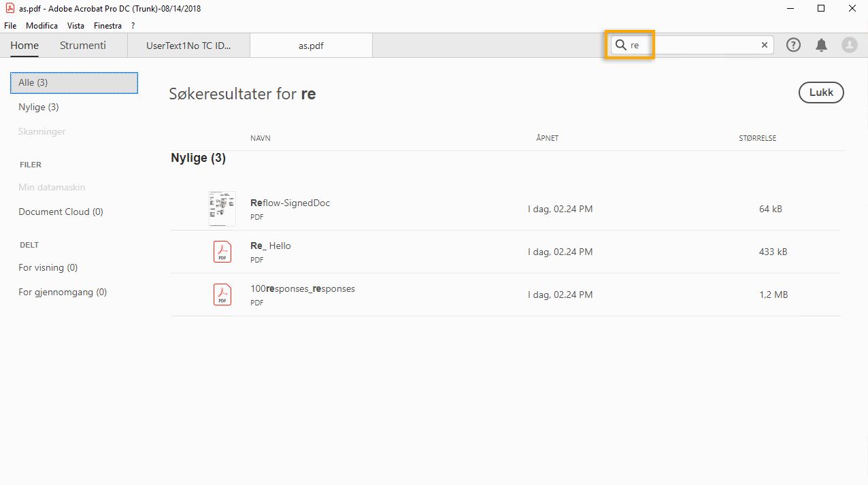Click the search magnifier icon
The height and width of the screenshot is (485, 868).
pyautogui.click(x=620, y=45)
